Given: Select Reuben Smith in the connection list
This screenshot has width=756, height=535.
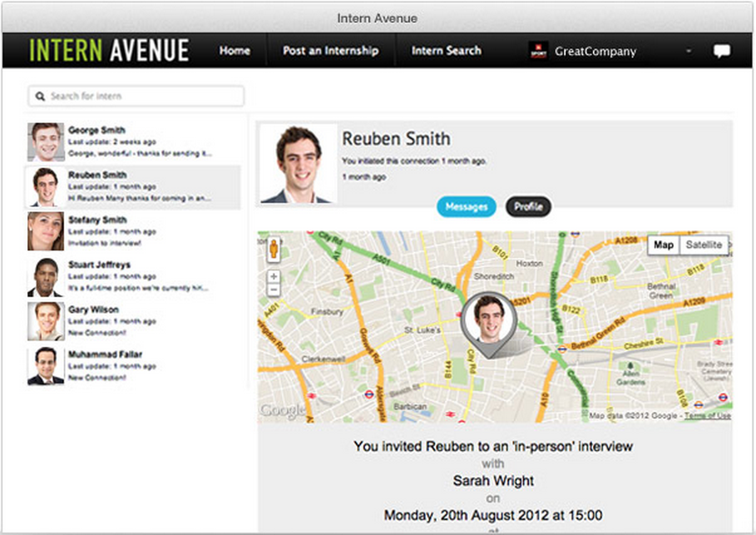Looking at the screenshot, I should coord(133,187).
